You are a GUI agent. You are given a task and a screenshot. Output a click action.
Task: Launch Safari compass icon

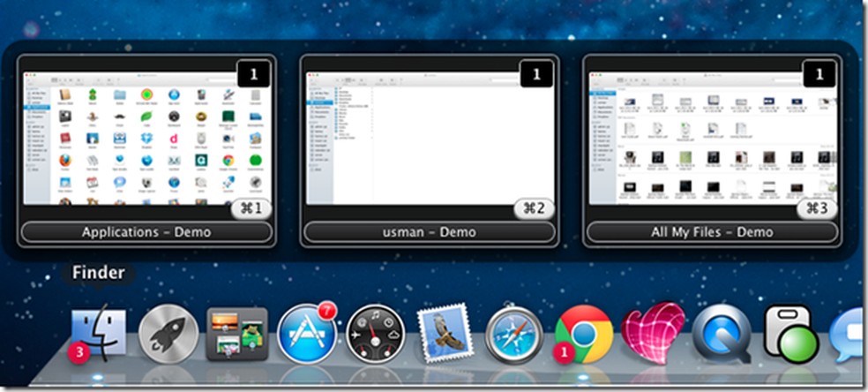(514, 336)
